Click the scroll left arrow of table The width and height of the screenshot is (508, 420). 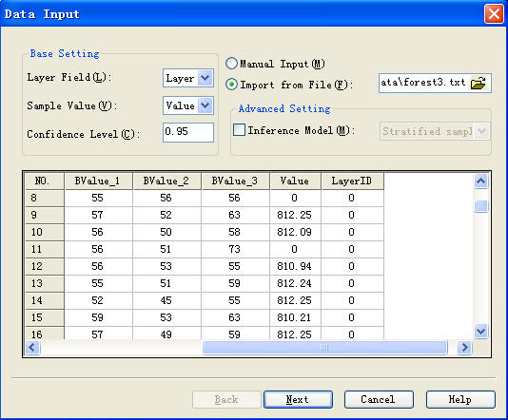(x=32, y=348)
